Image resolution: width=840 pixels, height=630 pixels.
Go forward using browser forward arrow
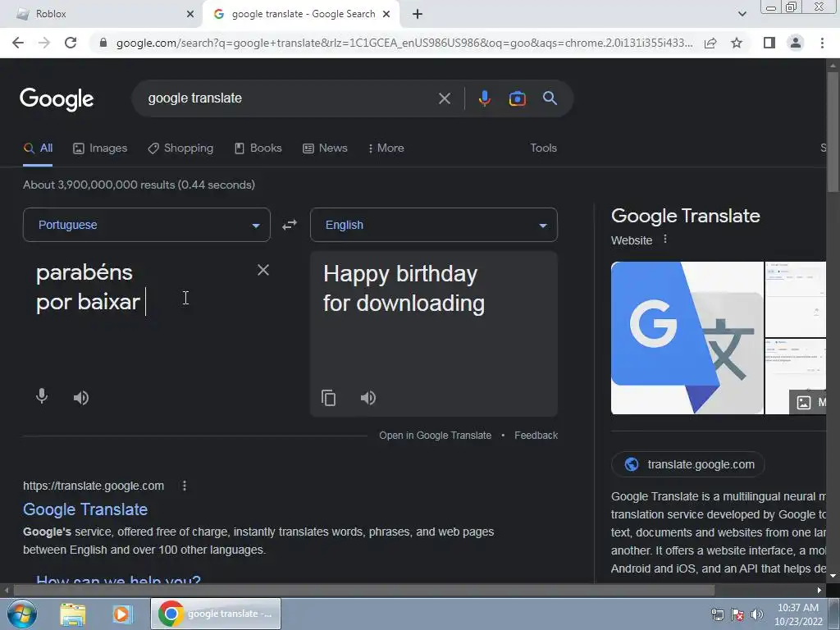point(44,43)
